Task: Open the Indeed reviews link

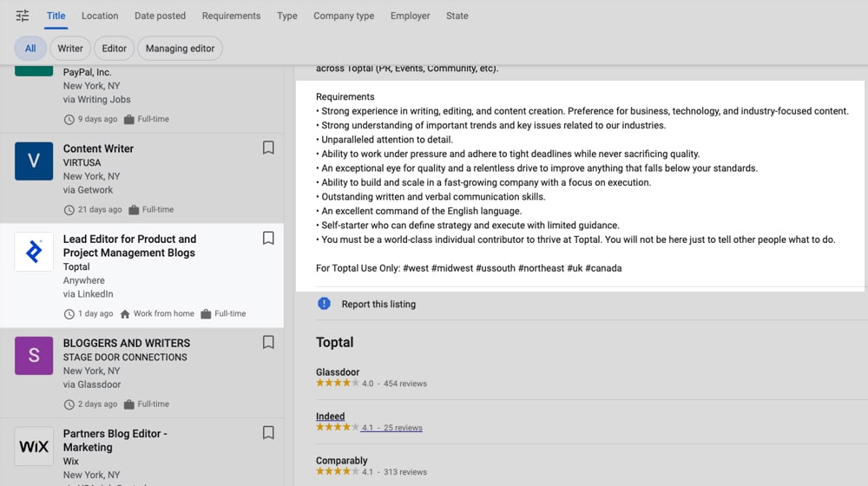Action: pyautogui.click(x=330, y=417)
